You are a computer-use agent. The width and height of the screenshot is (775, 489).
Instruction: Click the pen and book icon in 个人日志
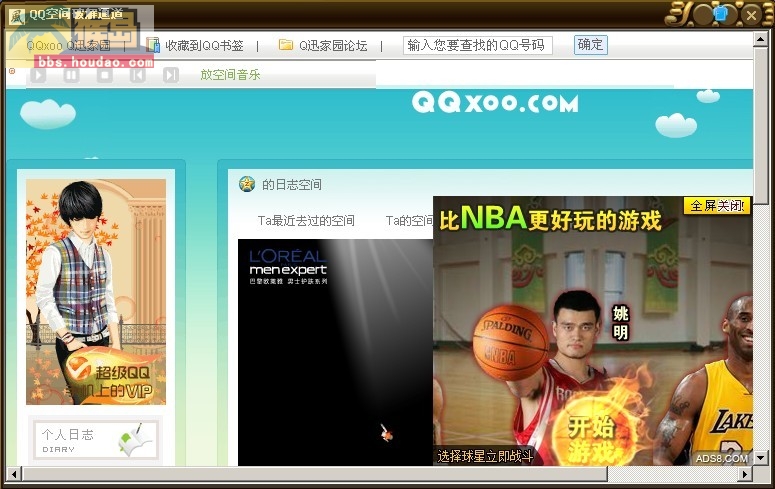135,440
